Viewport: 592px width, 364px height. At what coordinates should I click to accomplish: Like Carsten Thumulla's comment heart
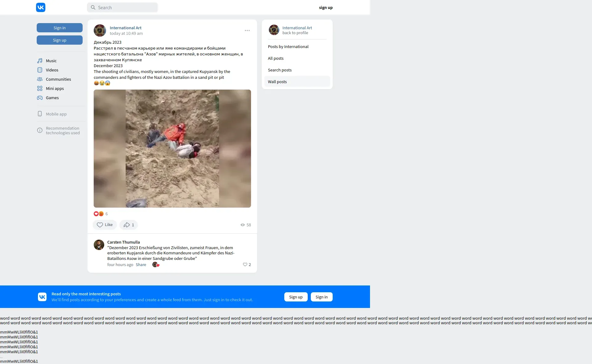(x=245, y=265)
